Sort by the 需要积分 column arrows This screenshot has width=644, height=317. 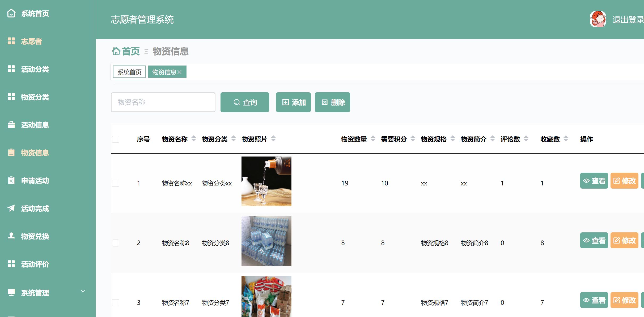coord(413,138)
